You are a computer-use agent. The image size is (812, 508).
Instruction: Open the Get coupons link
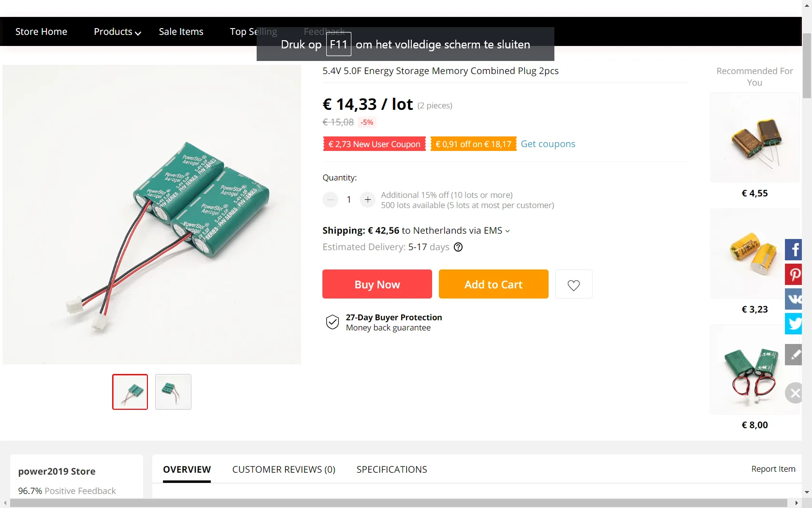coord(548,144)
